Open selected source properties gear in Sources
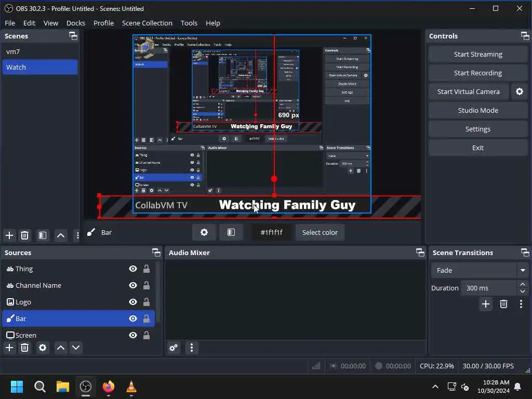Screen dimensions: 532x399 (x=43, y=348)
